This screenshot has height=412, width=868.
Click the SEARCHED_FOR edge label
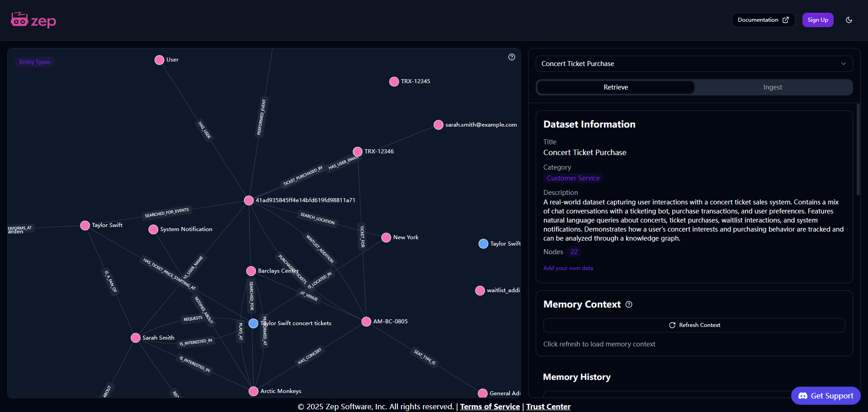click(x=252, y=296)
